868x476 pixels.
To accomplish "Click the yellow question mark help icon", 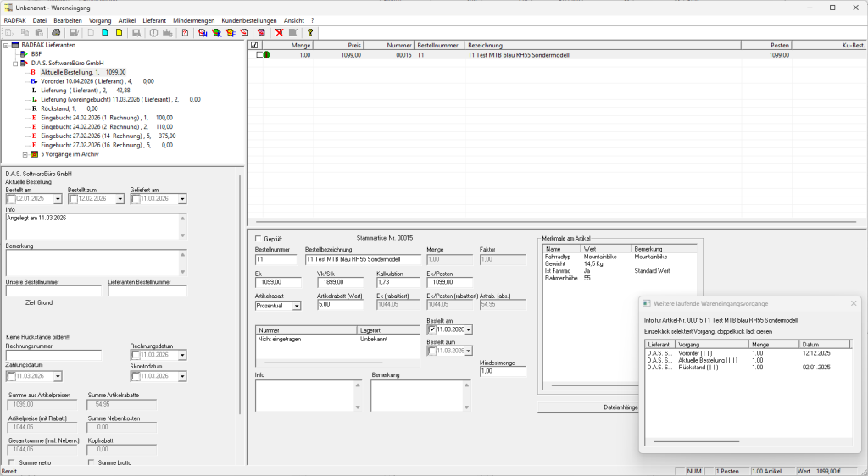I will click(311, 32).
